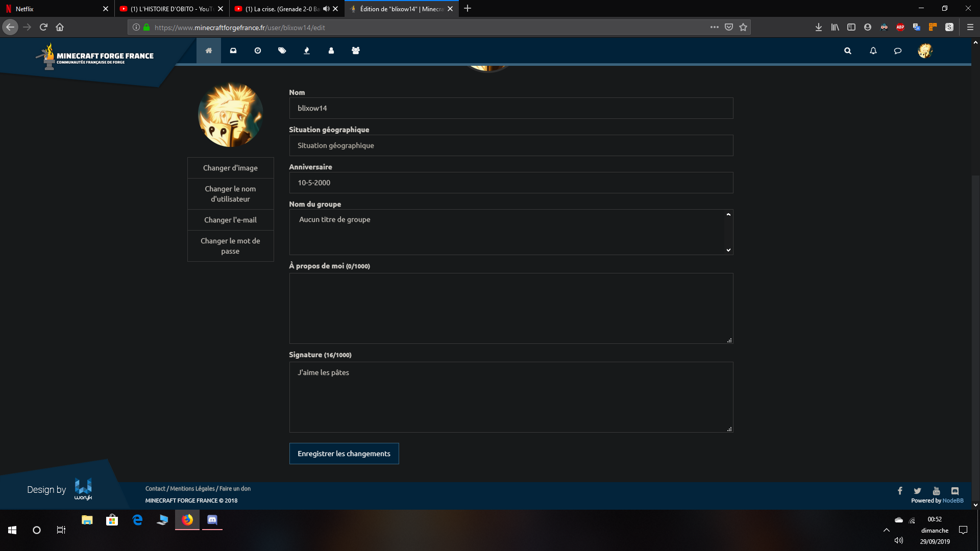Open the notifications bell icon
Viewport: 980px width, 551px height.
pos(873,51)
